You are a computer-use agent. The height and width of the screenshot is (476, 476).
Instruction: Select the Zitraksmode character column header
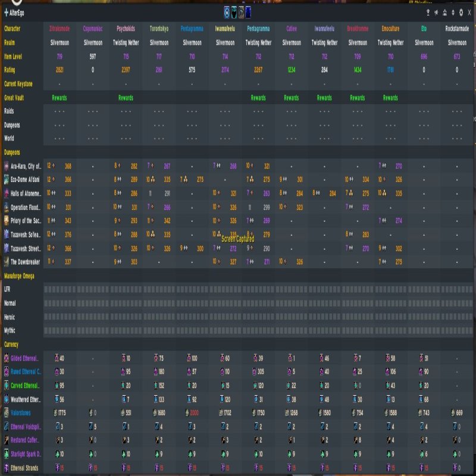pyautogui.click(x=59, y=29)
